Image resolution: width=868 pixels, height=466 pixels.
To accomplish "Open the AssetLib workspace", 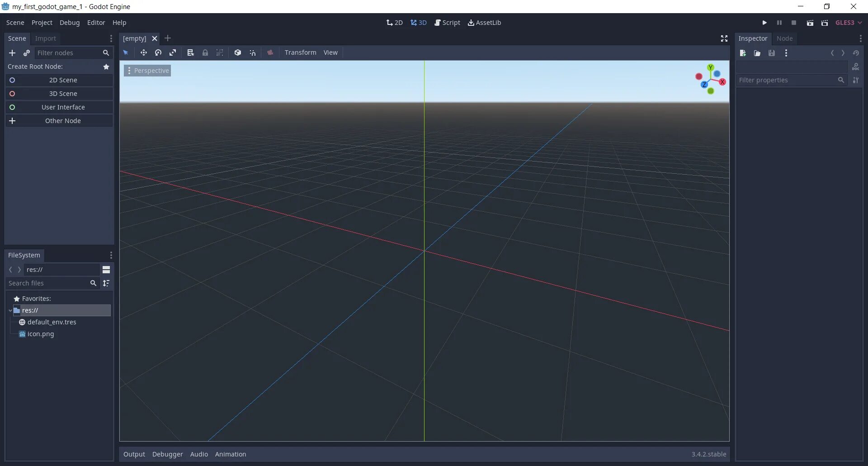I will click(x=484, y=23).
